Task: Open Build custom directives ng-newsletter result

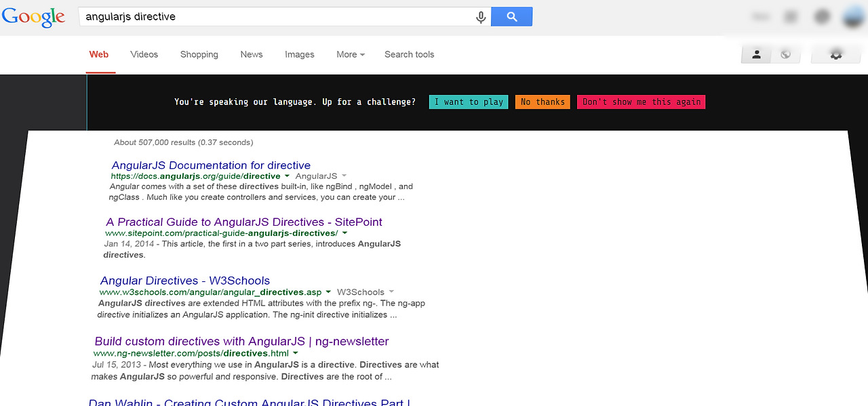Action: pyautogui.click(x=242, y=342)
